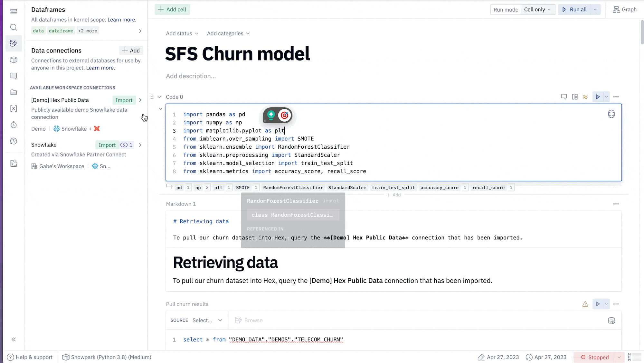
Task: Open Code 0 cell more options menu
Action: click(616, 97)
